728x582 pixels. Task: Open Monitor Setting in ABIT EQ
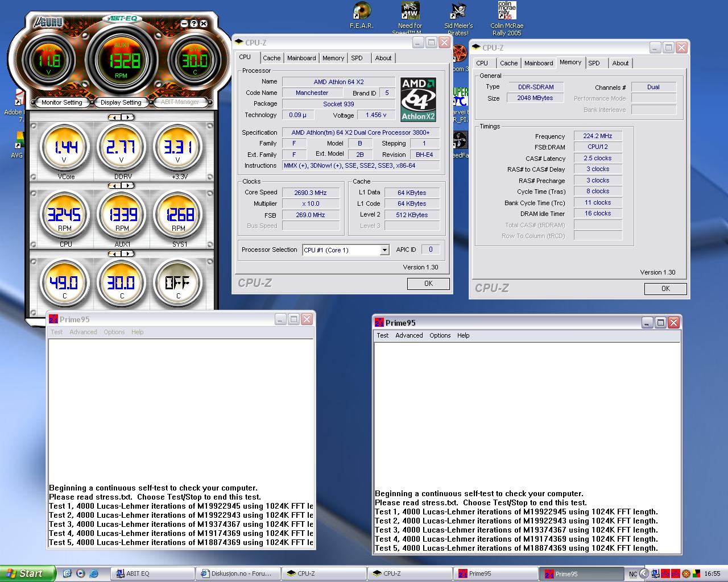click(62, 102)
